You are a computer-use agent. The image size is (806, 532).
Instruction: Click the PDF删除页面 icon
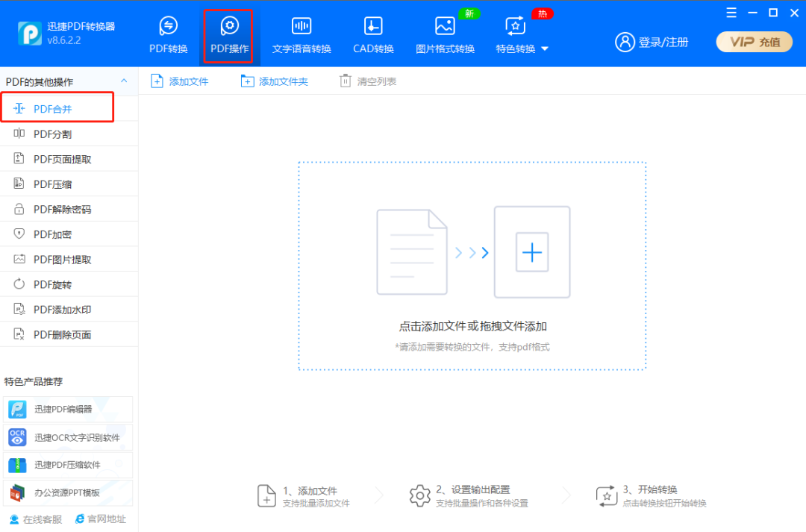click(19, 334)
